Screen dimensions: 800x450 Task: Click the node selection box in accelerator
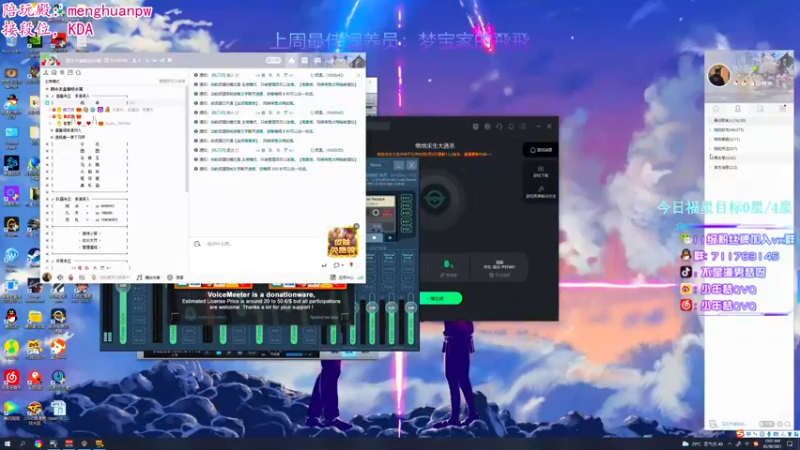[499, 268]
